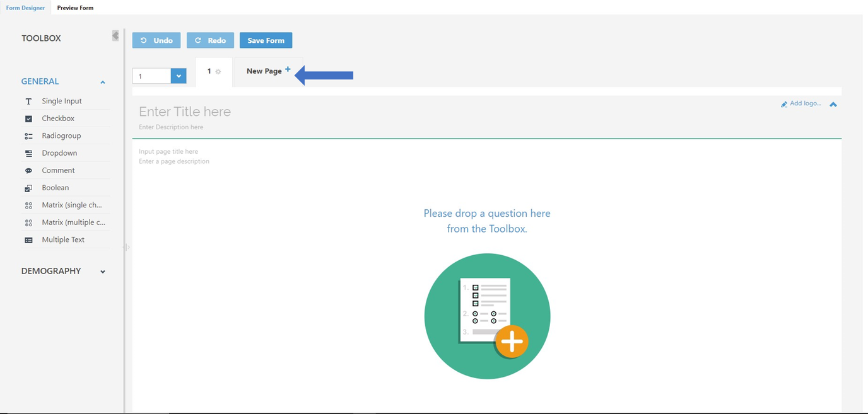The height and width of the screenshot is (414, 868).
Task: Select the Boolean question type
Action: (56, 187)
